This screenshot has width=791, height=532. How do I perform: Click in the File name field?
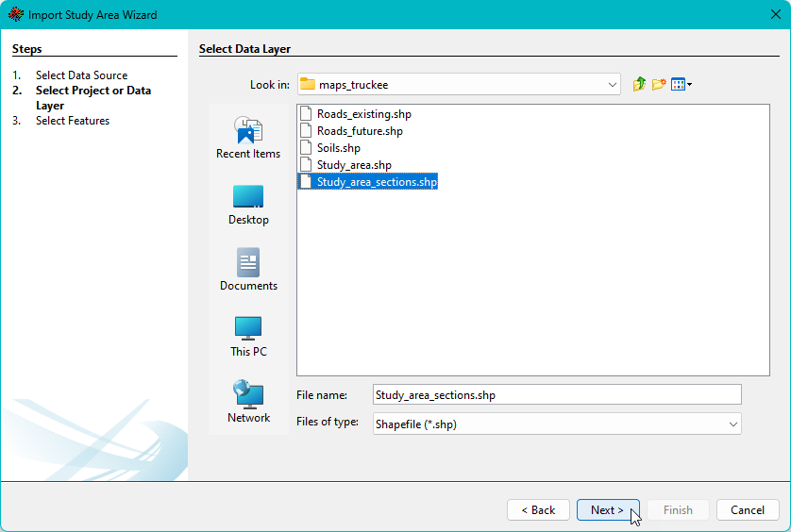pyautogui.click(x=557, y=395)
